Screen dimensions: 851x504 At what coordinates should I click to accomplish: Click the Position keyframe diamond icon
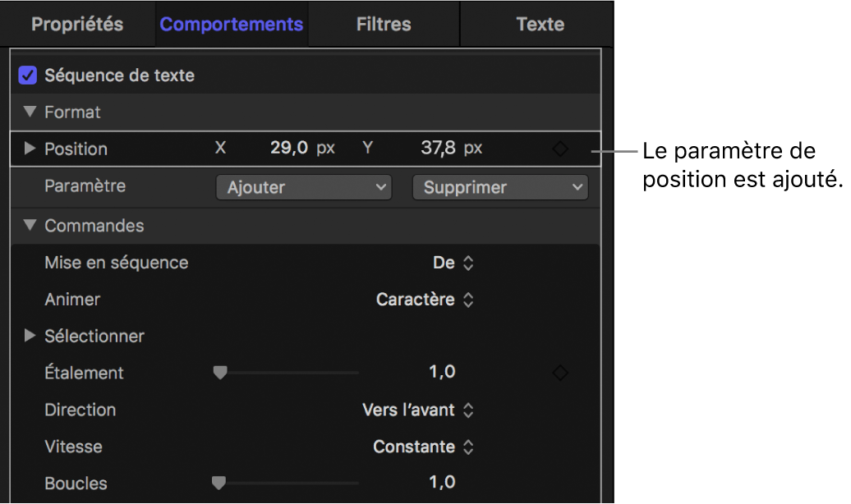(x=560, y=149)
